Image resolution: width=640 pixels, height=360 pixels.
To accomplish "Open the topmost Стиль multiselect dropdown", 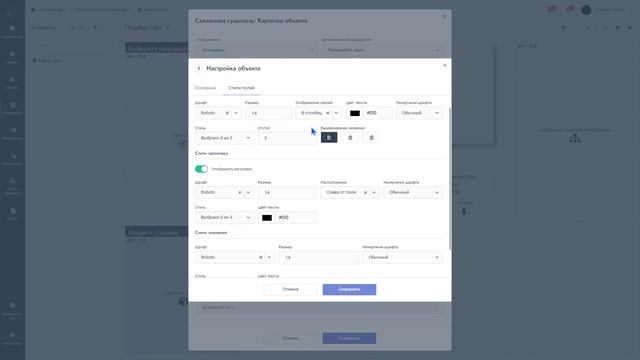I will (x=224, y=138).
